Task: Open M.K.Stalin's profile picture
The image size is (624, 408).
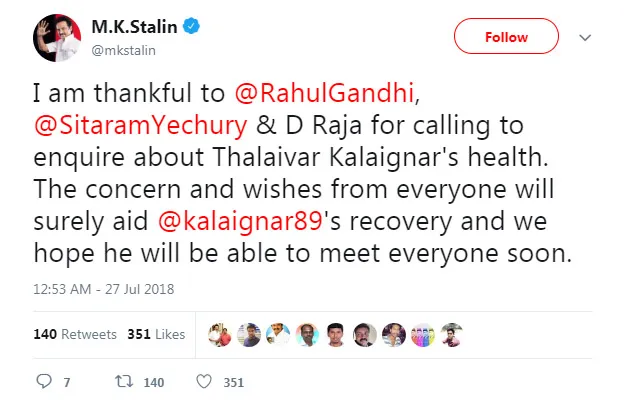Action: 57,38
